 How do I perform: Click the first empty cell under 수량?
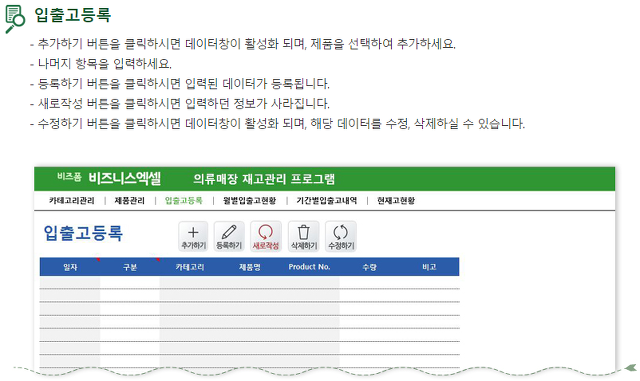369,282
